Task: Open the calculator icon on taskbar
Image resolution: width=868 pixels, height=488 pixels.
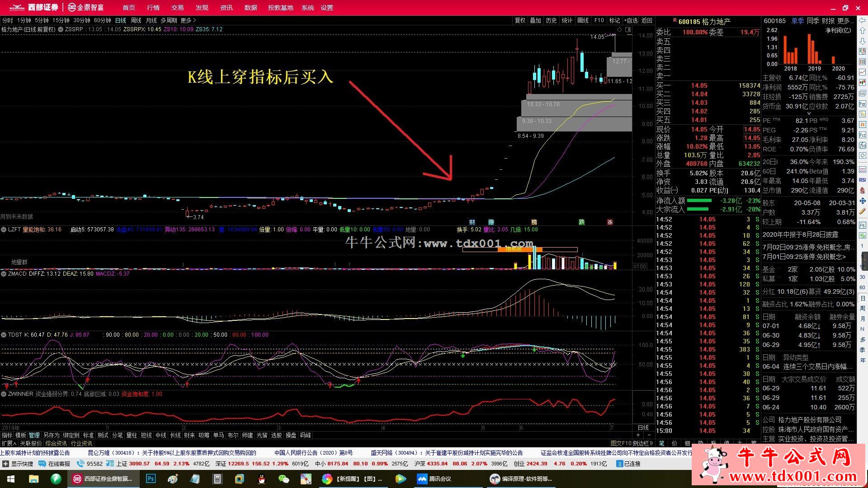Action: (x=217, y=479)
